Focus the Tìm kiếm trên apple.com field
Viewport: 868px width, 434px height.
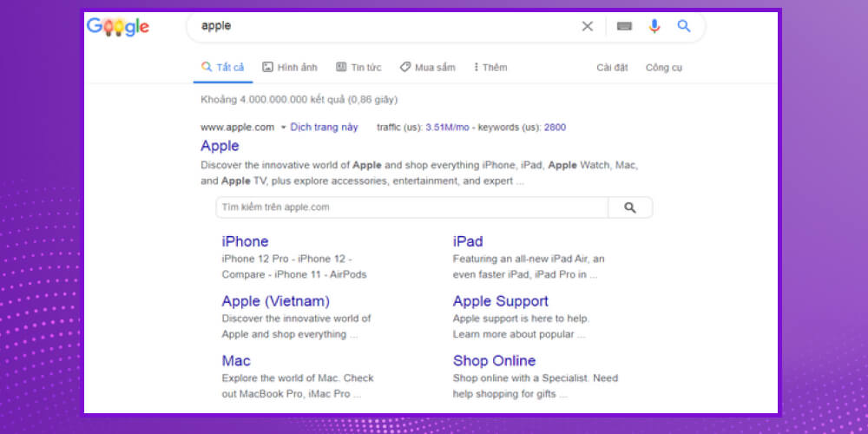click(411, 207)
